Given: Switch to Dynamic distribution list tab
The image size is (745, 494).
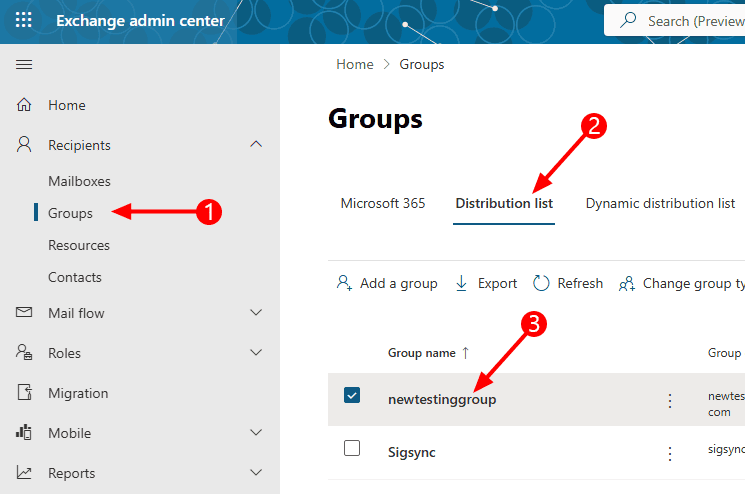Looking at the screenshot, I should [660, 203].
